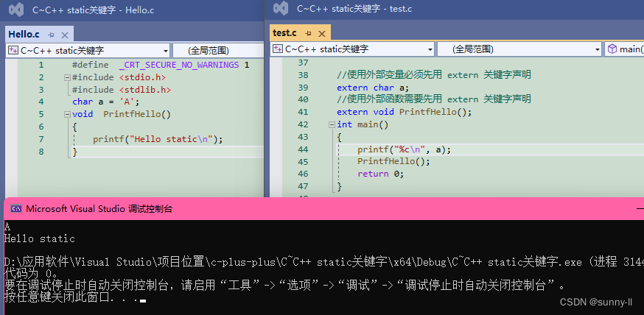Click the Microsoft Visual Studio 调试控制台 title
Screen dimensions: 644x315
point(99,209)
